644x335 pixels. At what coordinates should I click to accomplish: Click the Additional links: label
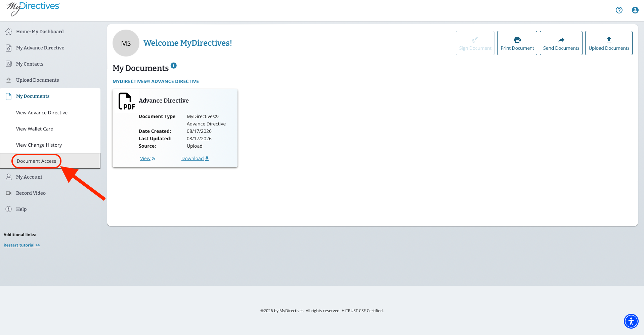20,235
